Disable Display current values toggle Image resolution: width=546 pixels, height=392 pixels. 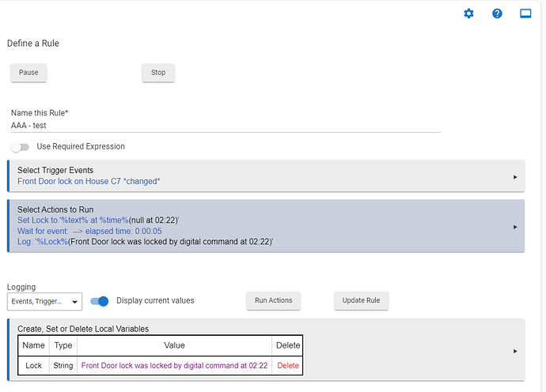point(99,300)
